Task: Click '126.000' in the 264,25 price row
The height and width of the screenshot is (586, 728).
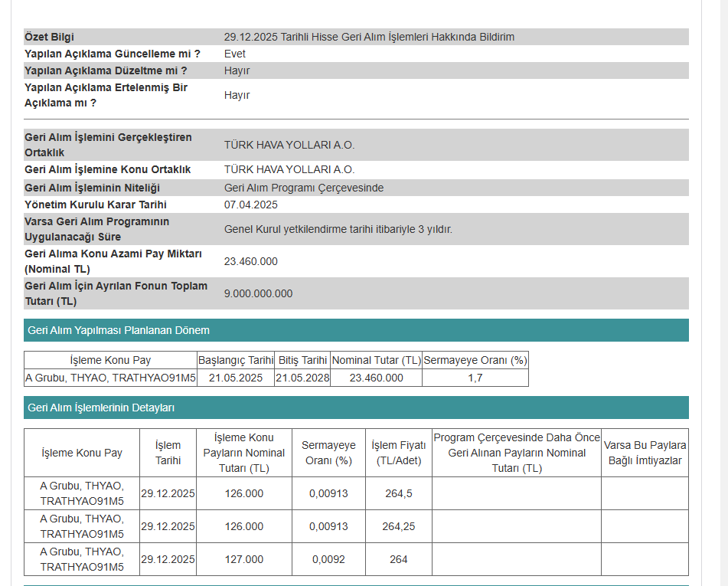Action: pyautogui.click(x=244, y=526)
